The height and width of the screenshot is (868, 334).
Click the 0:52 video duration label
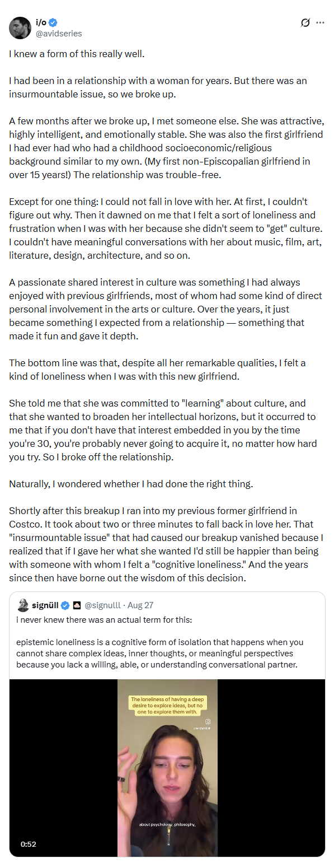28,844
